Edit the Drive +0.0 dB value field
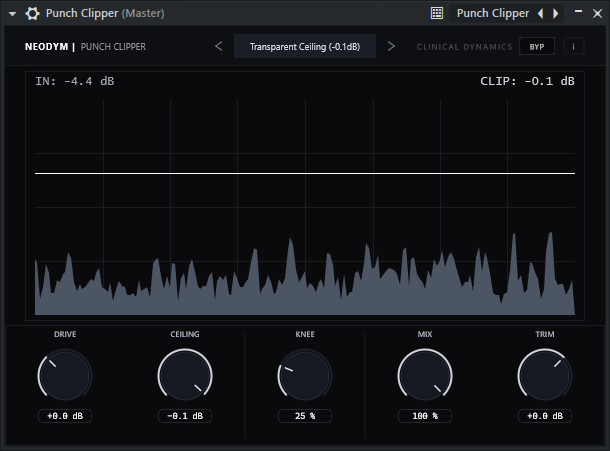This screenshot has height=451, width=610. point(65,416)
